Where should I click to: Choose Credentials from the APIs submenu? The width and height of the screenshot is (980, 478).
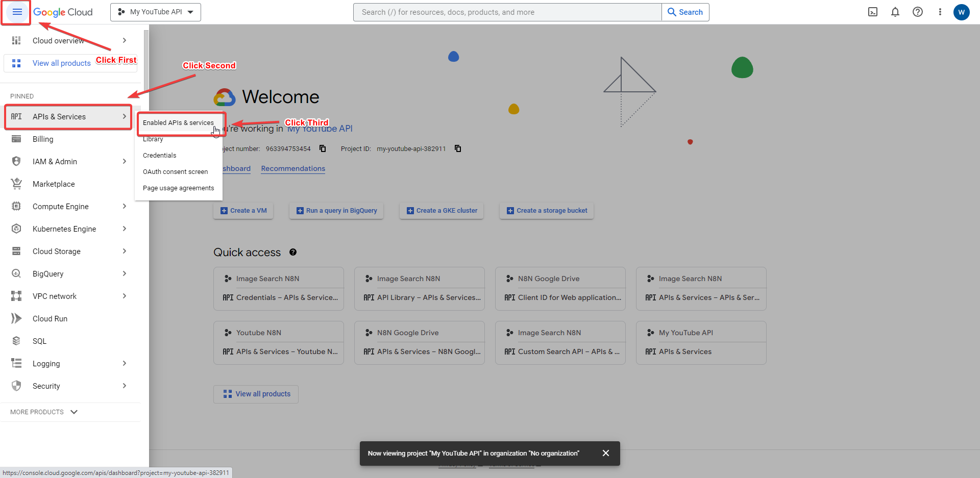click(x=159, y=156)
